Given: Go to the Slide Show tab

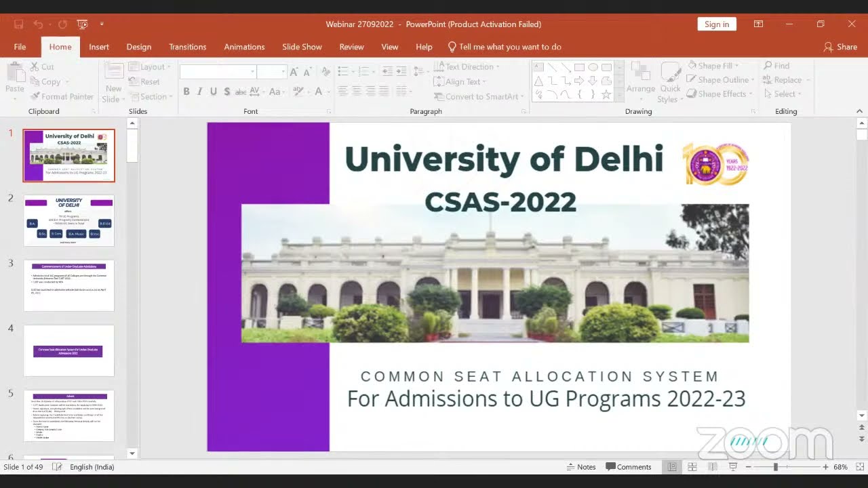Looking at the screenshot, I should point(302,47).
